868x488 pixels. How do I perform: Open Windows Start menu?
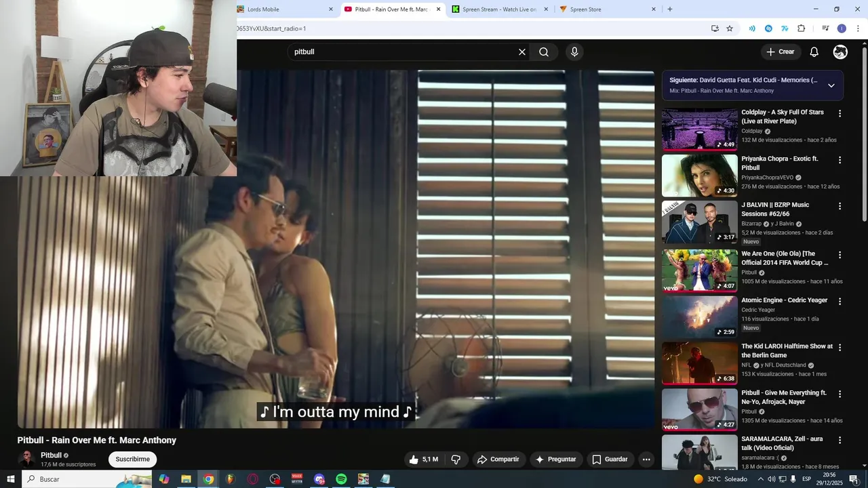click(x=11, y=479)
